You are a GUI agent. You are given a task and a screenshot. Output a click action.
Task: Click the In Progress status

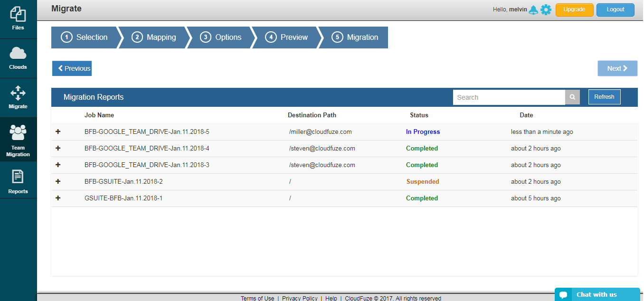(423, 132)
